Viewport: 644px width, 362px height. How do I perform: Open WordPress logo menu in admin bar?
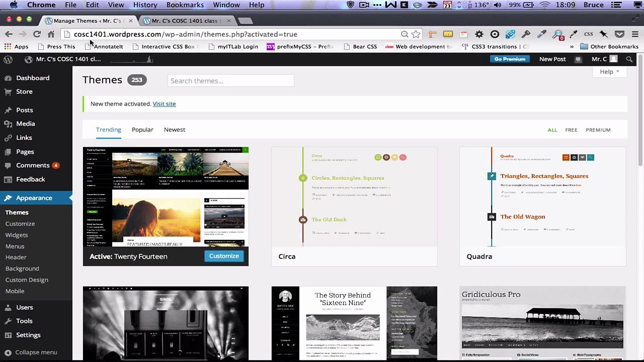8,59
